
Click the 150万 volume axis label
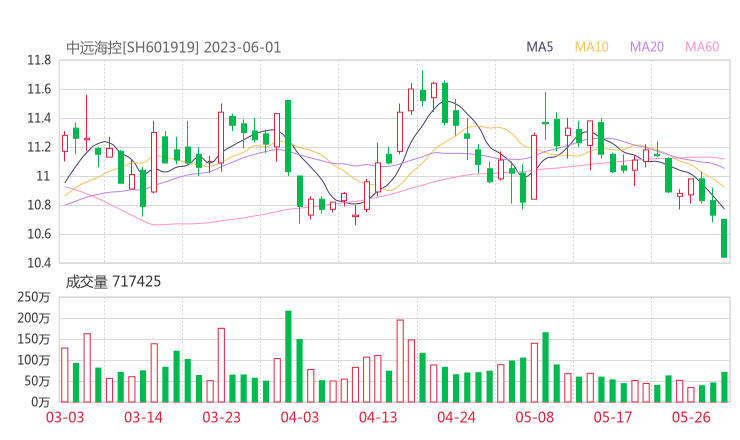click(x=34, y=339)
